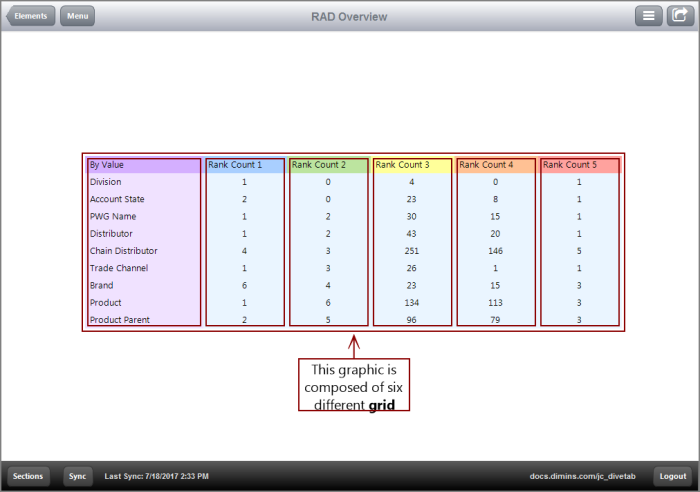Select the Rank Count 4 header
This screenshot has width=700, height=492.
pos(487,165)
